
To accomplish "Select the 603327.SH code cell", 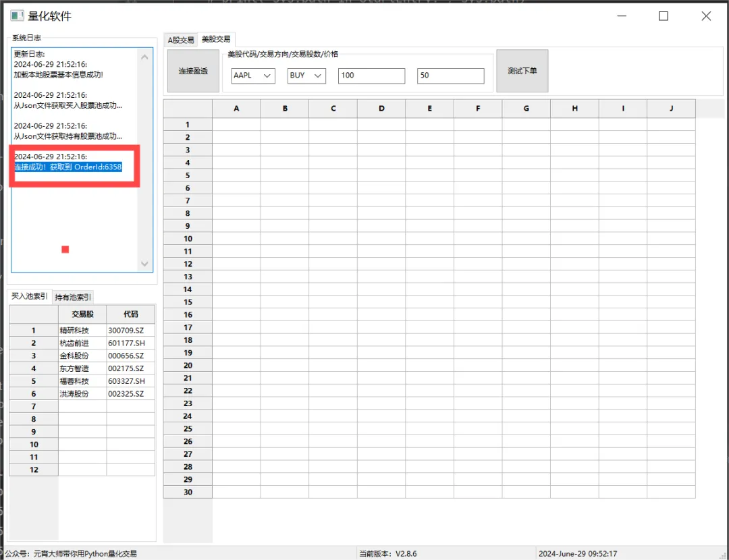I will (x=131, y=381).
